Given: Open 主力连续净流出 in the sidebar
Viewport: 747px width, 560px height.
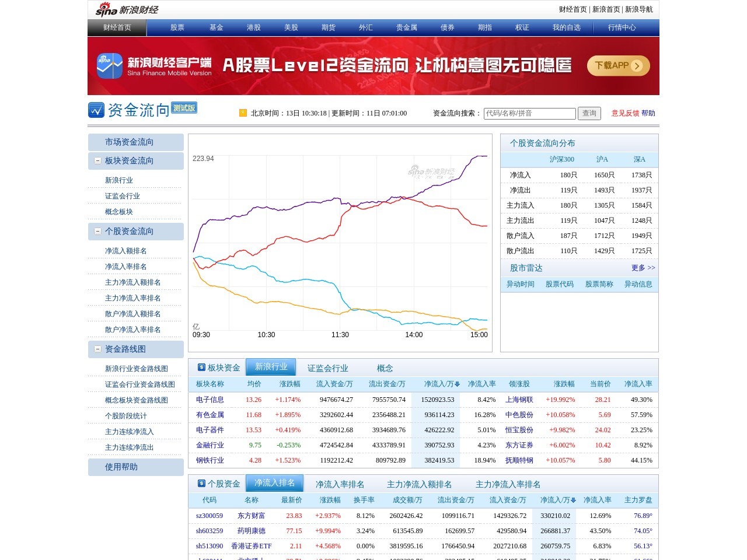Looking at the screenshot, I should pyautogui.click(x=130, y=447).
